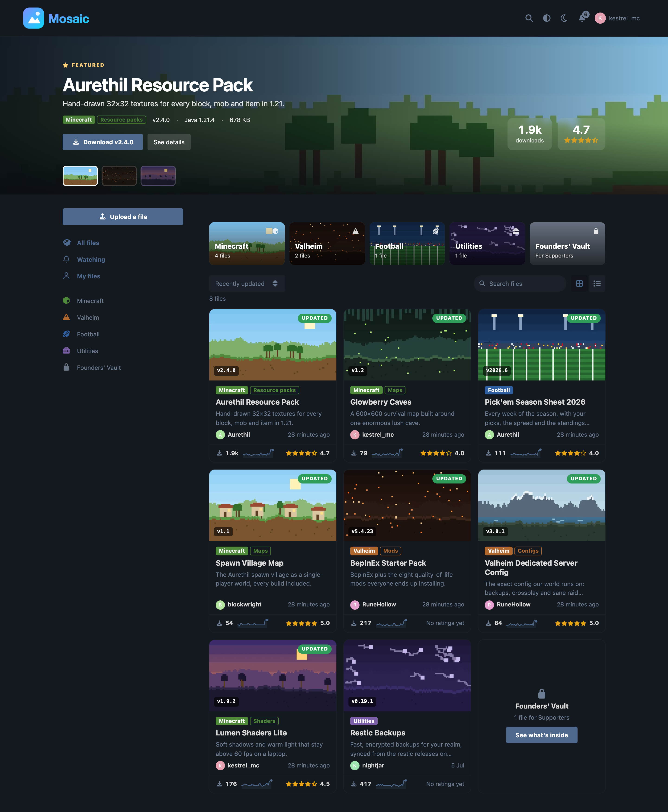Screen dimensions: 668x812
Task: Open the Minecraft 4 files category tile
Action: pos(247,244)
